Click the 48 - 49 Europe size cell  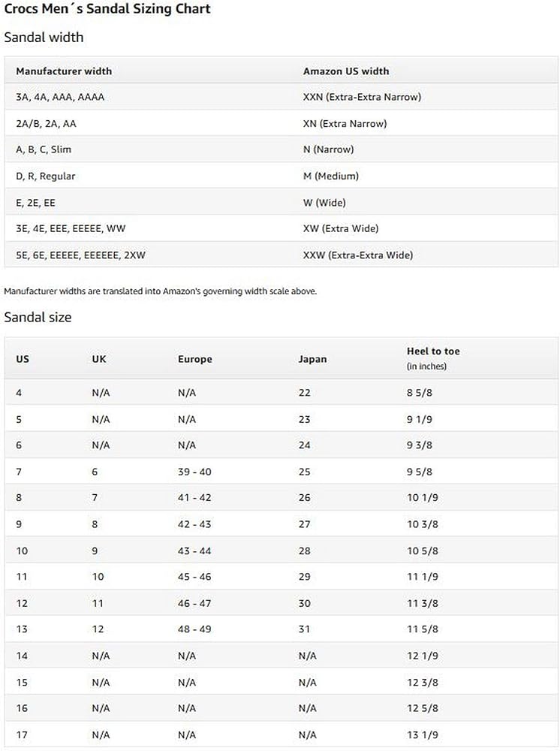point(194,629)
